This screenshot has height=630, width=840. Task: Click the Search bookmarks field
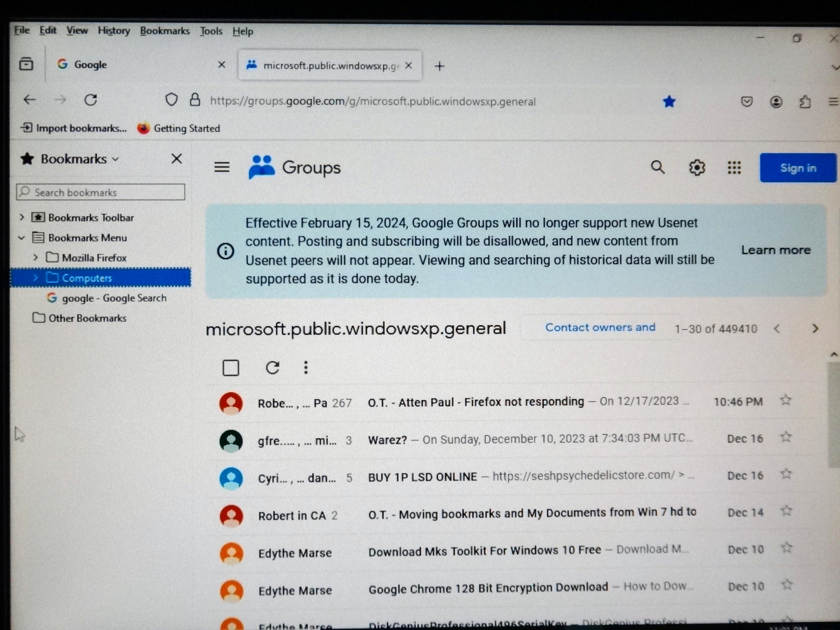pyautogui.click(x=101, y=192)
